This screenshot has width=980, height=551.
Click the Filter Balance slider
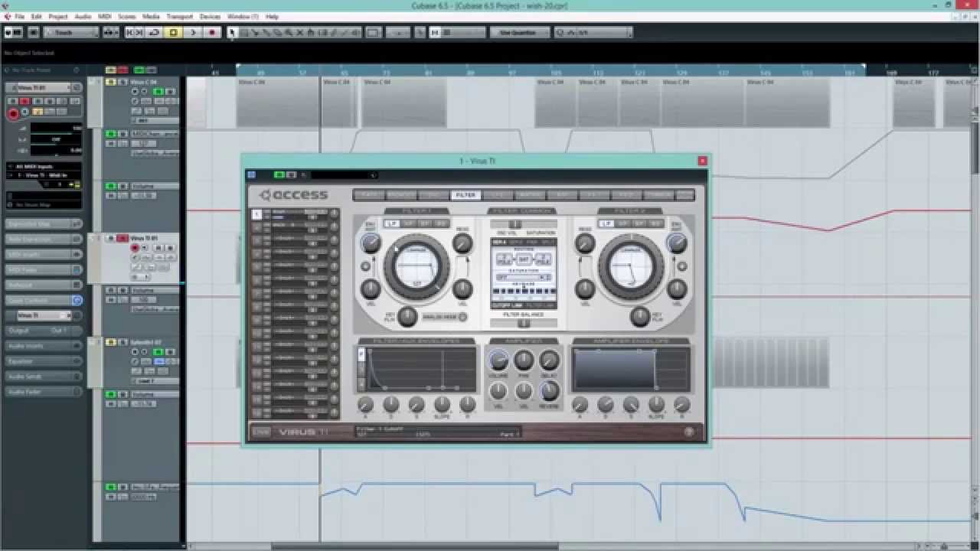524,323
